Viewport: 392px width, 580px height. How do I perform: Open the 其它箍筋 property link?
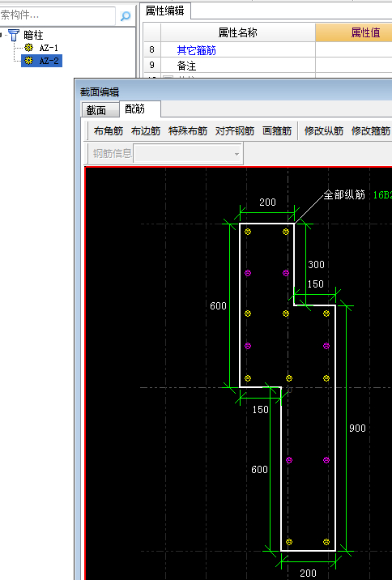click(x=196, y=50)
